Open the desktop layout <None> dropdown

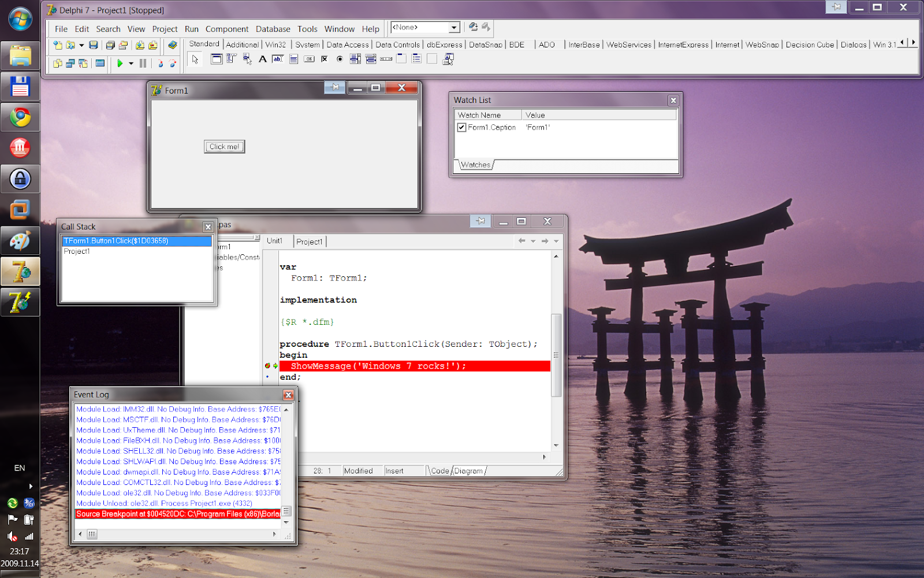tap(454, 28)
